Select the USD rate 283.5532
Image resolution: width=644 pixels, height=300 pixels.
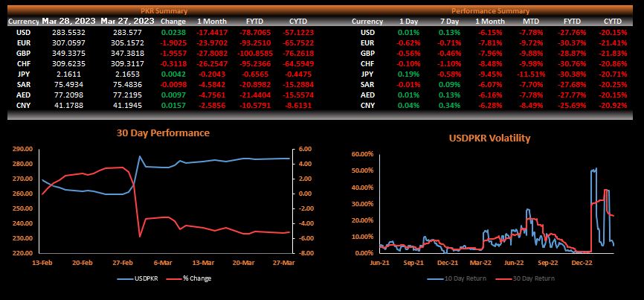[69, 32]
